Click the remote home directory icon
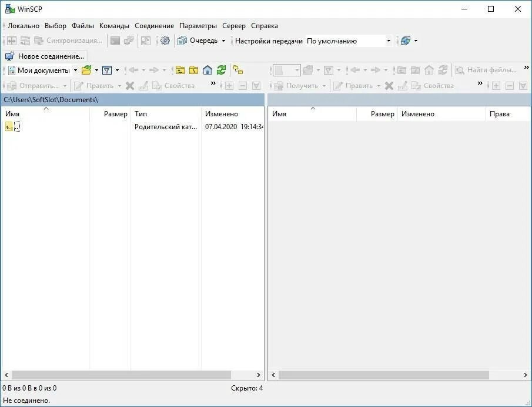Image resolution: width=532 pixels, height=407 pixels. pos(429,70)
